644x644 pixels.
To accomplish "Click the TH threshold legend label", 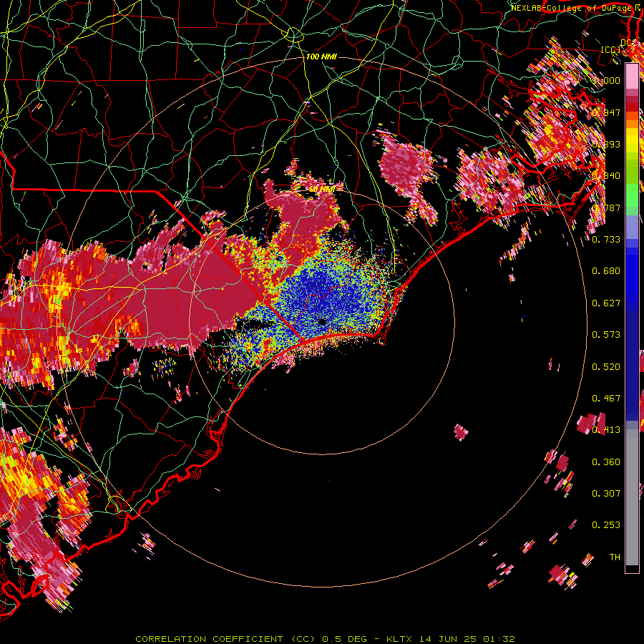I will [x=615, y=557].
